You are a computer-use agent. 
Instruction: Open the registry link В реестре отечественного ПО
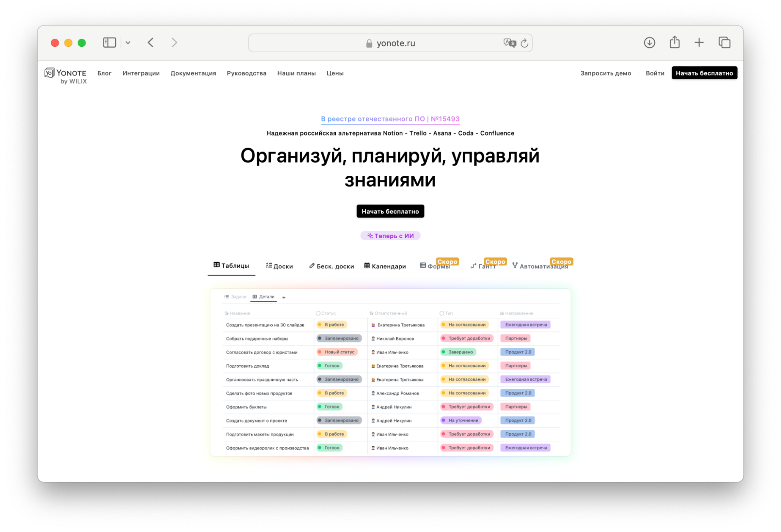point(390,119)
